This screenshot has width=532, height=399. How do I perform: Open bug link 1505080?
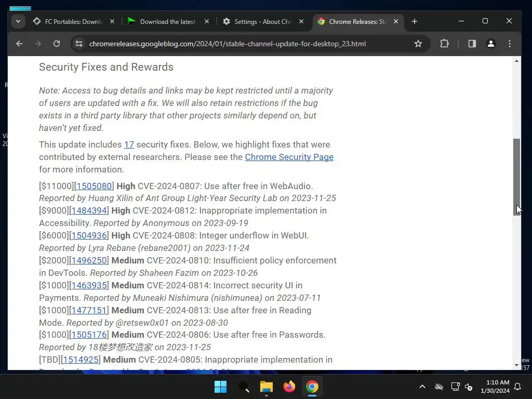coord(94,187)
